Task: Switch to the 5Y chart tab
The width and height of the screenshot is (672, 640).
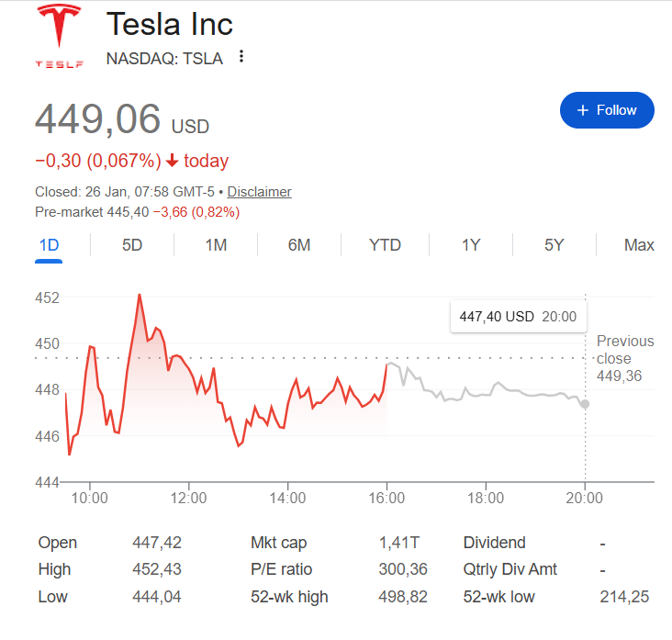Action: click(554, 245)
